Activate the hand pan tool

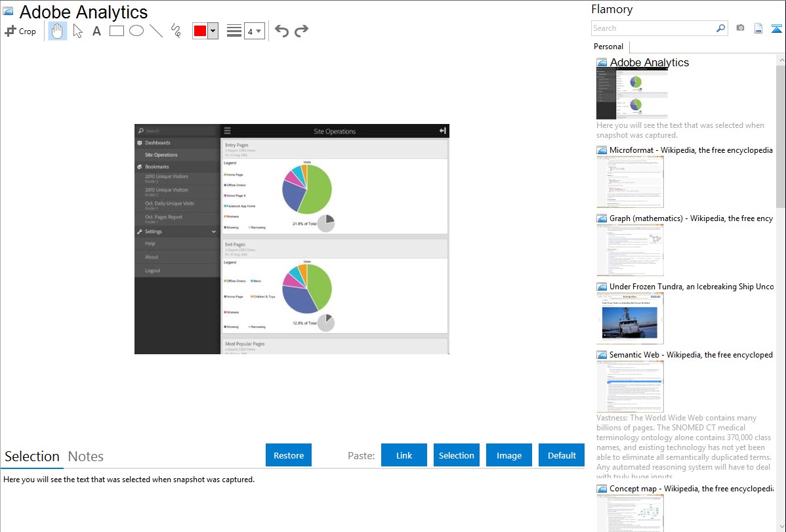(x=58, y=31)
